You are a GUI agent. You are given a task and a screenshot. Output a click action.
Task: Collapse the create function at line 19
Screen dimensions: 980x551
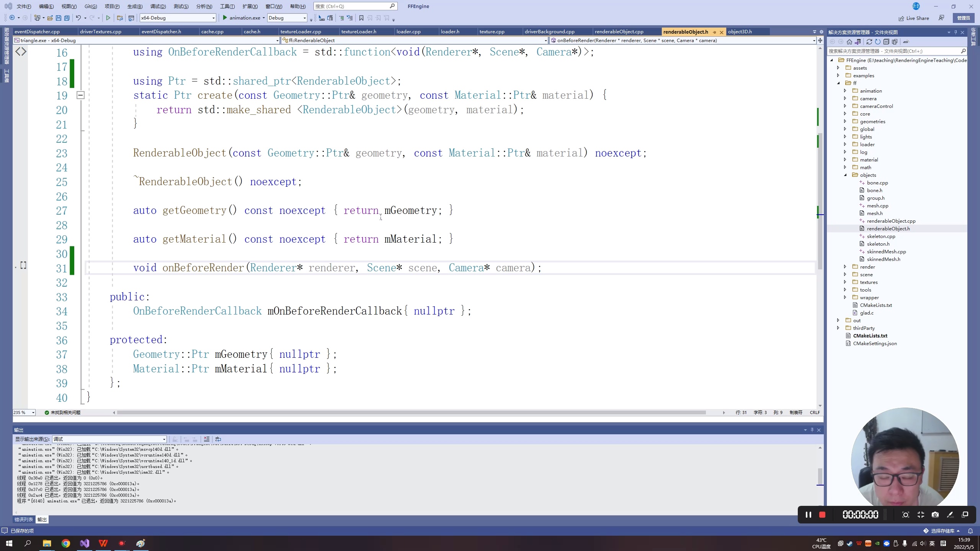[80, 95]
